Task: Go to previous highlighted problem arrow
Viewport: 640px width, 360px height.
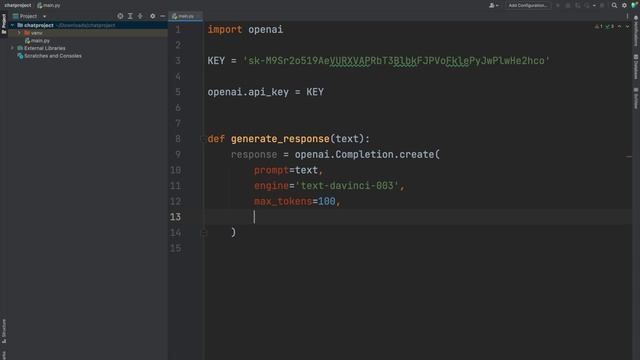Action: pyautogui.click(x=620, y=27)
